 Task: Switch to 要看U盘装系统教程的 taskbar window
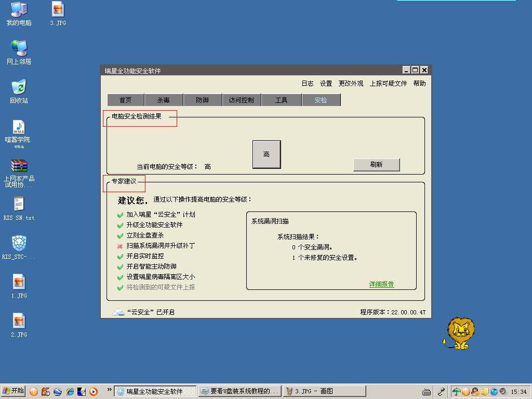pos(240,391)
